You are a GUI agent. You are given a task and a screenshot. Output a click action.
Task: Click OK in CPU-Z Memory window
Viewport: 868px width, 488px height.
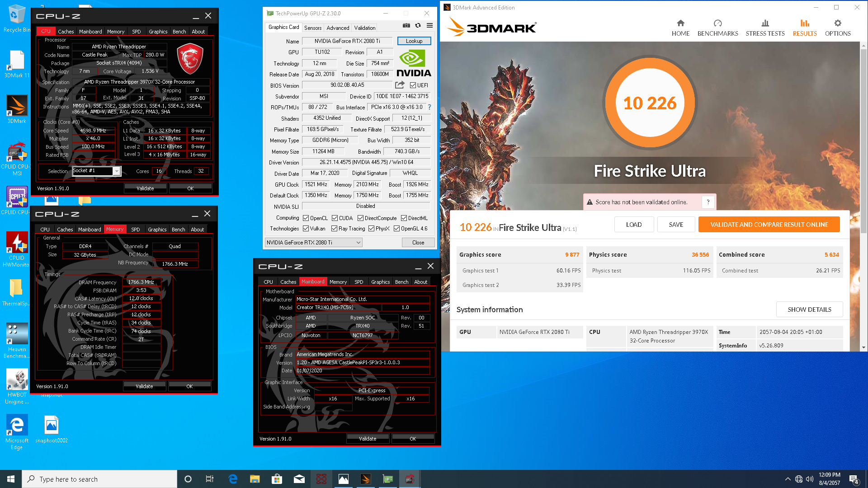[189, 386]
